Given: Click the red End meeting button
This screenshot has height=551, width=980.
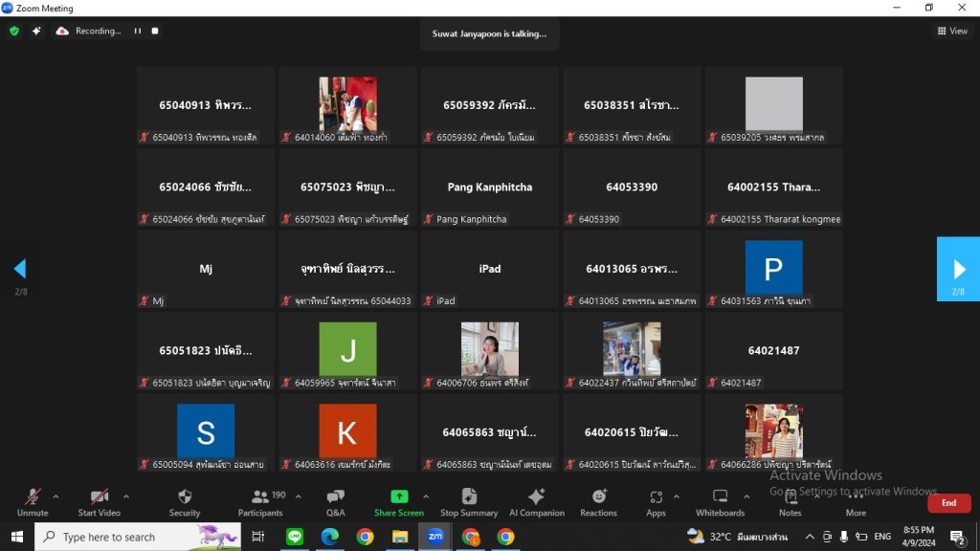Looking at the screenshot, I should pyautogui.click(x=948, y=503).
